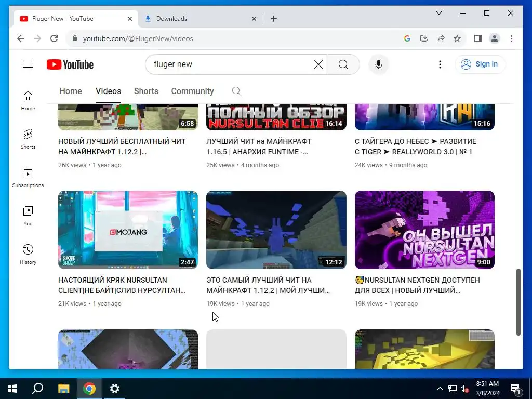The height and width of the screenshot is (399, 532).
Task: Click the network tray icon
Action: 453,389
